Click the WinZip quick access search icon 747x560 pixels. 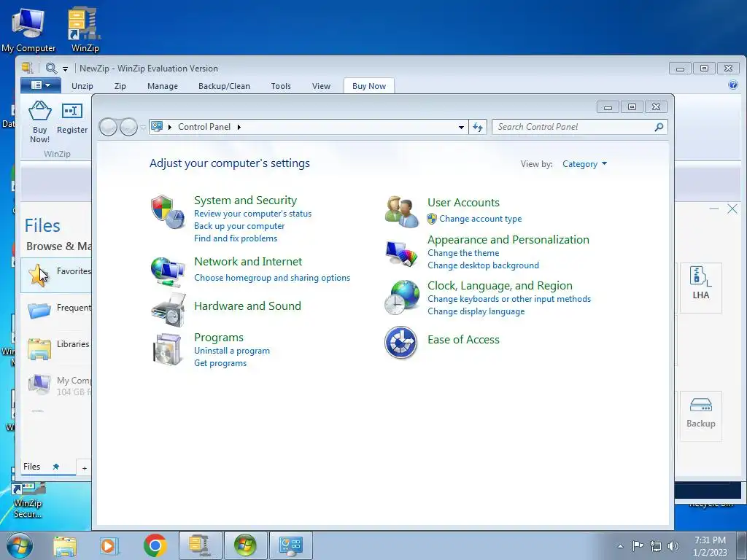[51, 68]
